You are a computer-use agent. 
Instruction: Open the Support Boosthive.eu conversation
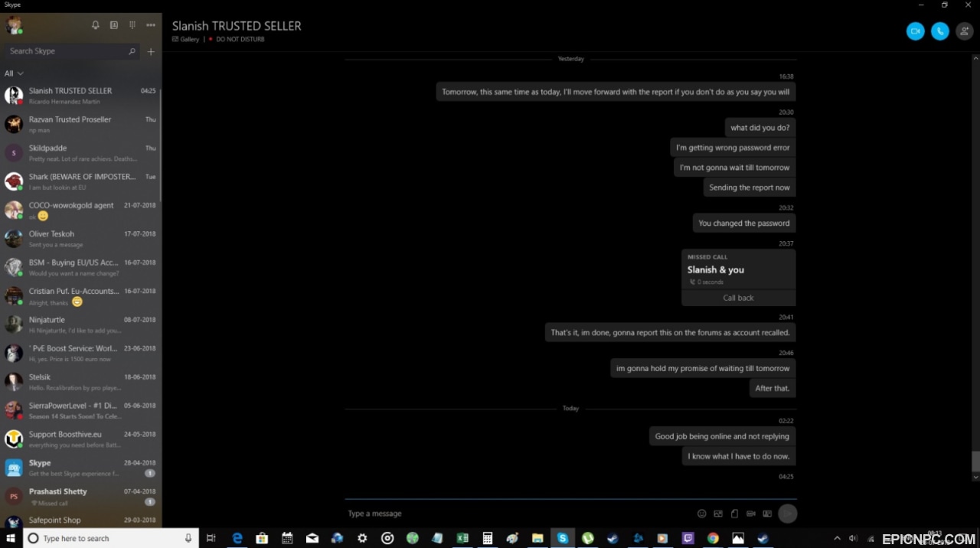(x=80, y=439)
